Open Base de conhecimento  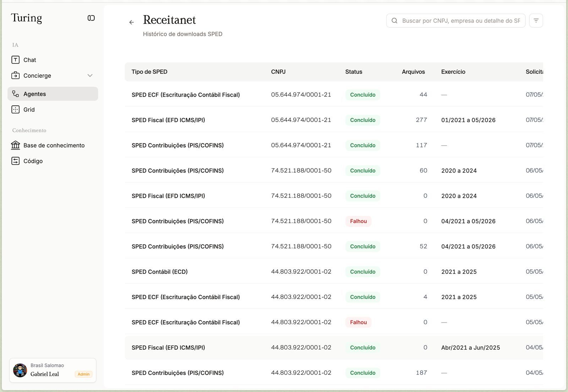[53, 145]
